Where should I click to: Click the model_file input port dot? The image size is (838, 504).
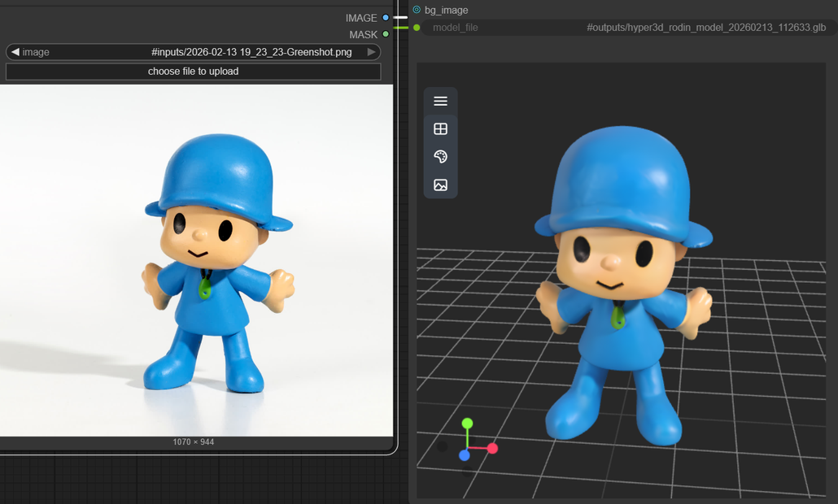tap(417, 27)
